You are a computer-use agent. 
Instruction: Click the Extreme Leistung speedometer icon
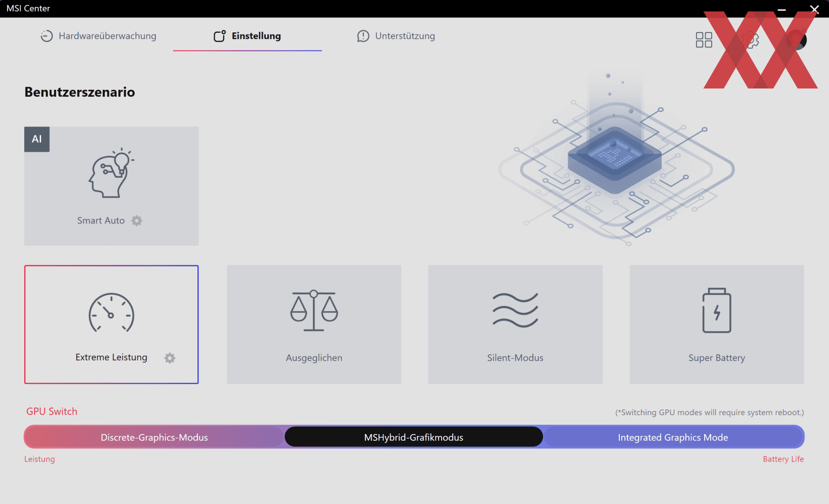click(111, 312)
